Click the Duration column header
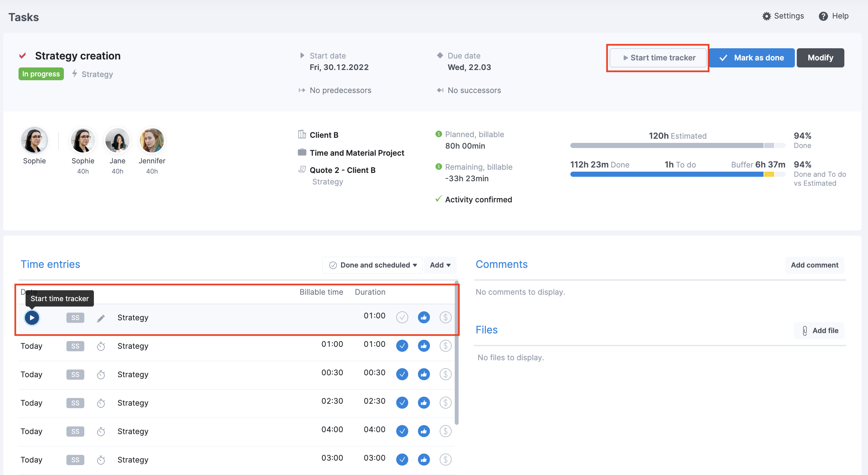Screen dimensions: 868x475 [x=370, y=292]
